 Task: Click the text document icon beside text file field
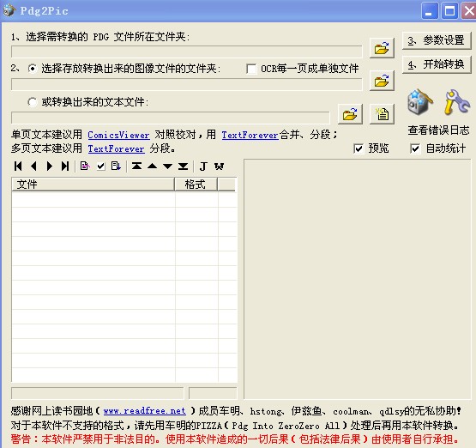click(x=382, y=114)
